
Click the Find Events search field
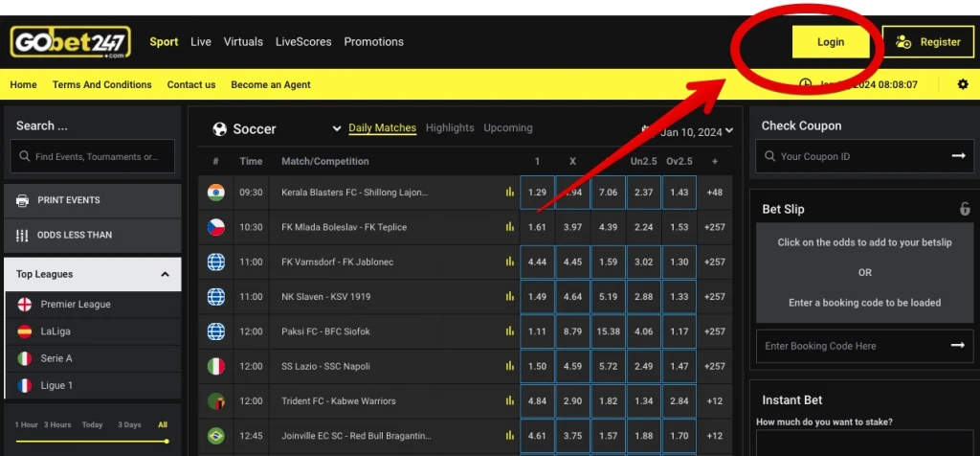[x=93, y=156]
